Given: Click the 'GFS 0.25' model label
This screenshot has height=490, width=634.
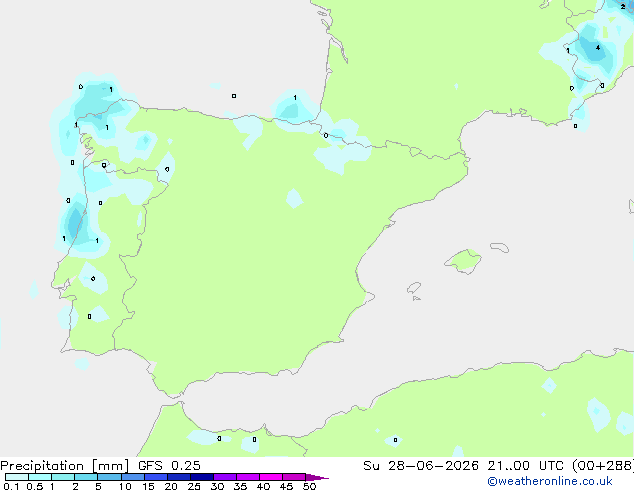Looking at the screenshot, I should tap(169, 466).
